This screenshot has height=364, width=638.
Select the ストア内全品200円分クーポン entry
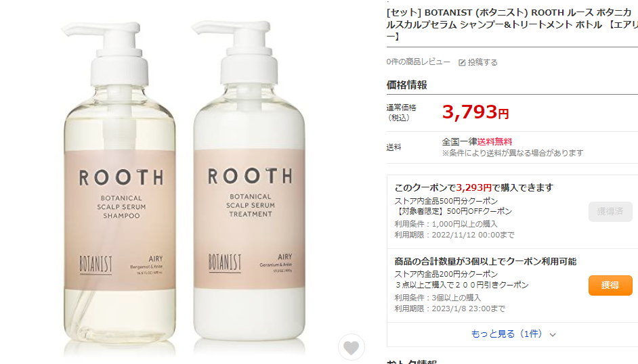point(446,274)
